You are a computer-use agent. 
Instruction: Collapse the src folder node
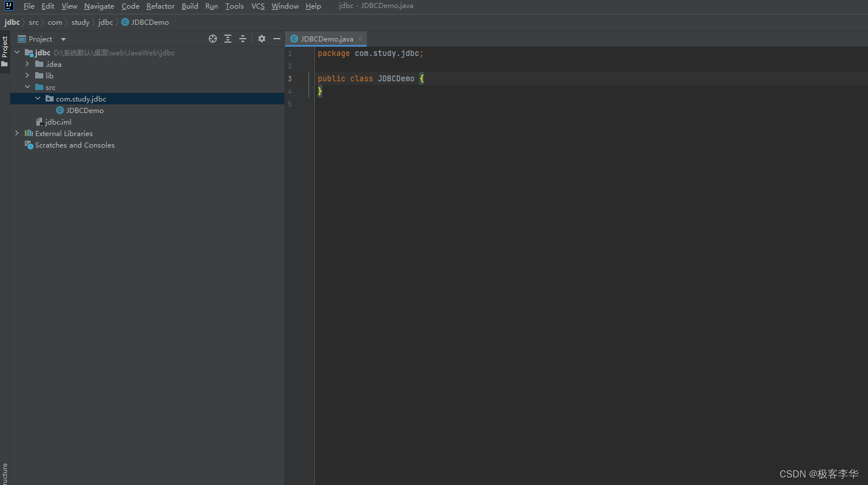[27, 87]
